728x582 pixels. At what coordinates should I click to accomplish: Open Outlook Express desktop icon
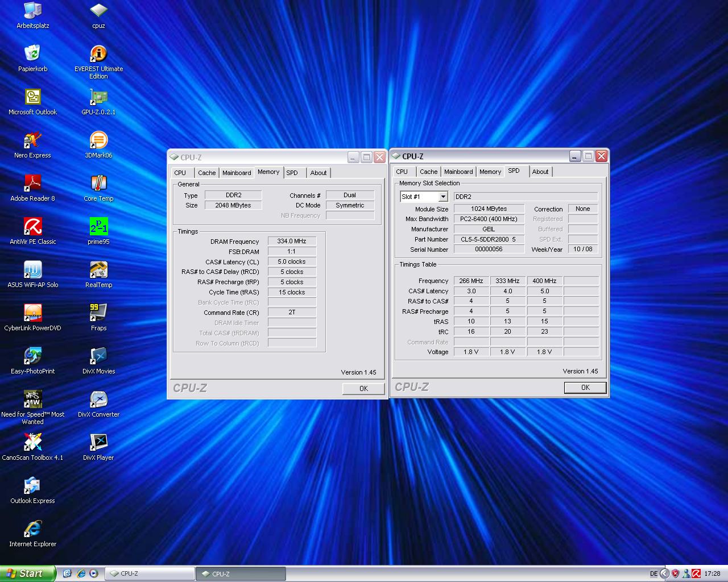[32, 490]
